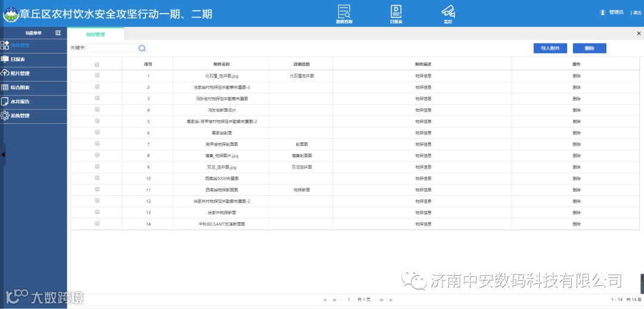644x309 pixels.
Task: Click the 操作 column header
Action: (x=577, y=64)
